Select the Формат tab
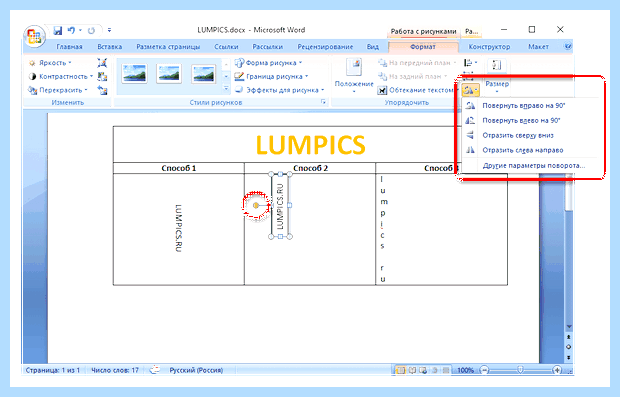This screenshot has height=397, width=620. point(423,47)
